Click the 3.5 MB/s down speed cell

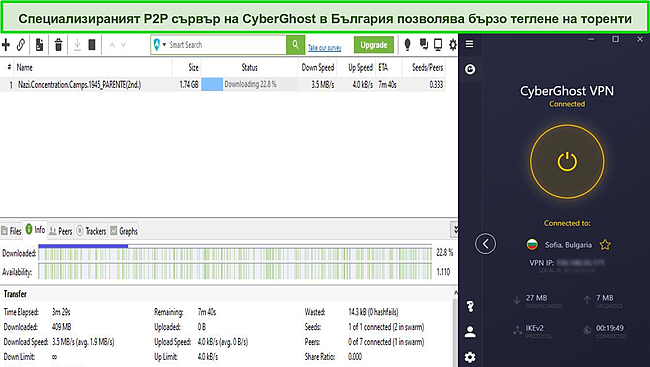click(323, 85)
